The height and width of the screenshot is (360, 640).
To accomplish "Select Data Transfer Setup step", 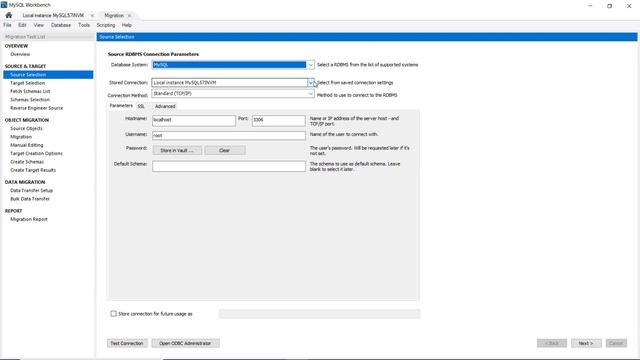I will pyautogui.click(x=31, y=191).
